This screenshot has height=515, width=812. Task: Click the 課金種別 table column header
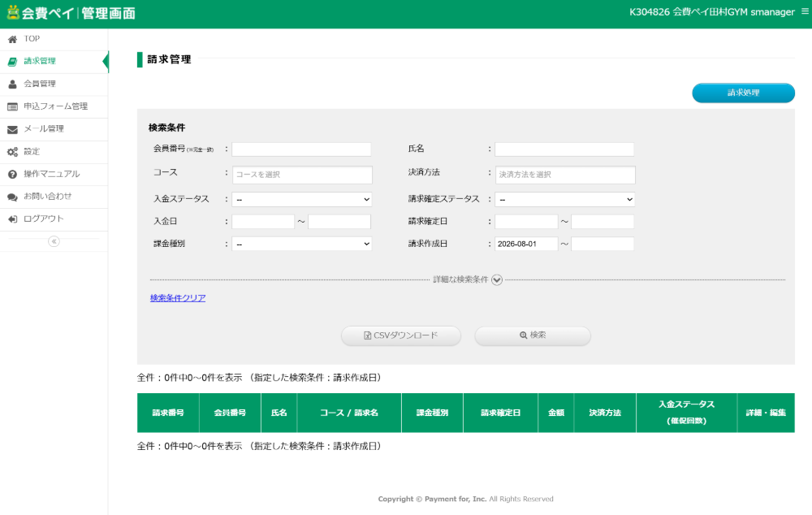click(x=433, y=413)
